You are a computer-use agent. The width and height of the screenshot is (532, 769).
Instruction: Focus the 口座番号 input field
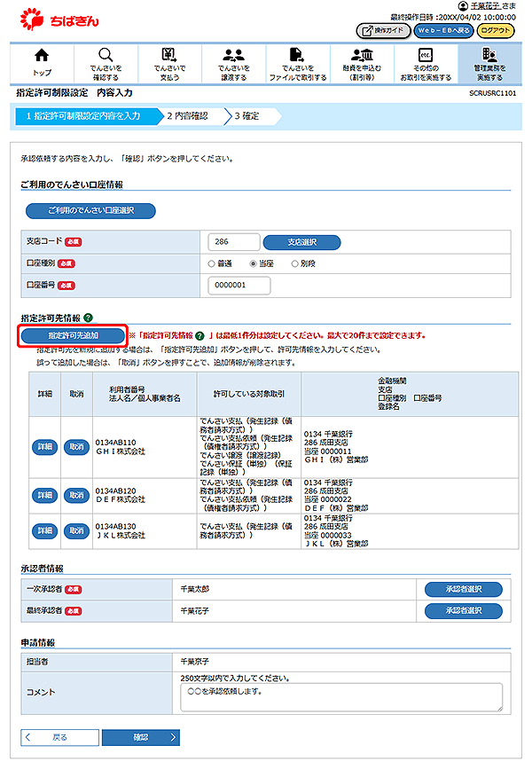(239, 286)
